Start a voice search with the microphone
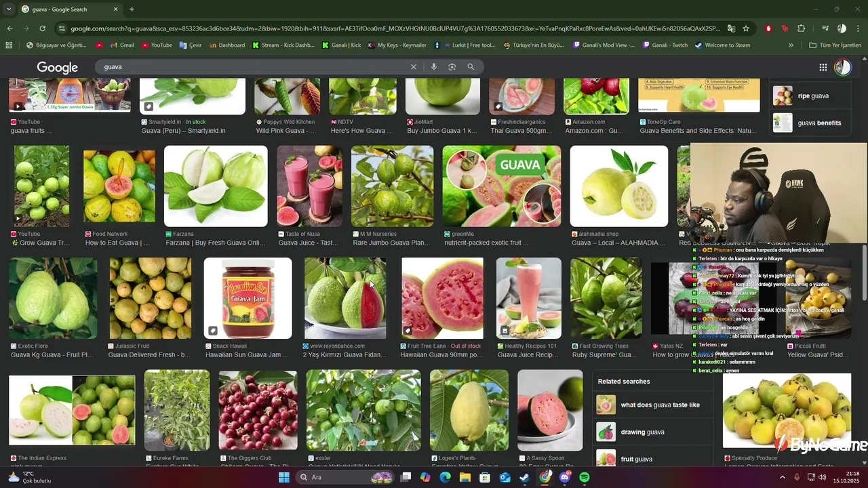Screen dimensions: 868x488 pos(434,67)
